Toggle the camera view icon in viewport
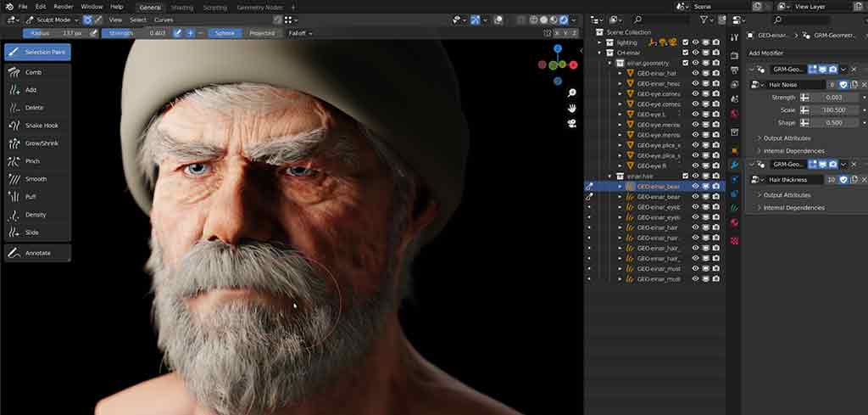This screenshot has width=868, height=415. point(572,123)
